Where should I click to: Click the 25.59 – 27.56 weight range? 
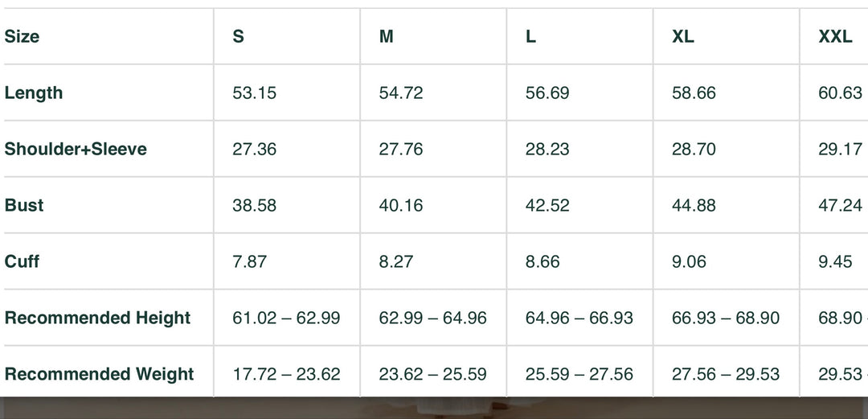(x=579, y=375)
